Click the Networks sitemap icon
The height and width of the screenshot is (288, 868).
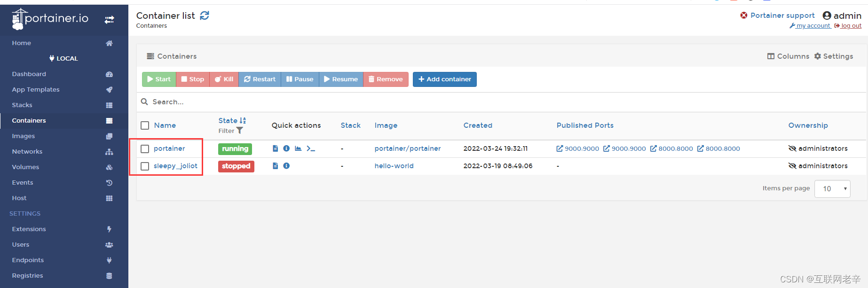[x=109, y=152]
